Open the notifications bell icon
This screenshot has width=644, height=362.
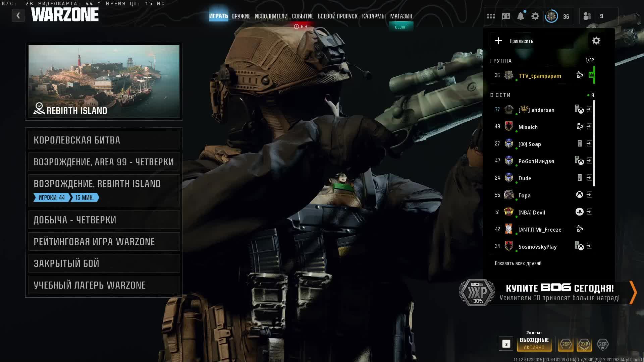(x=521, y=16)
